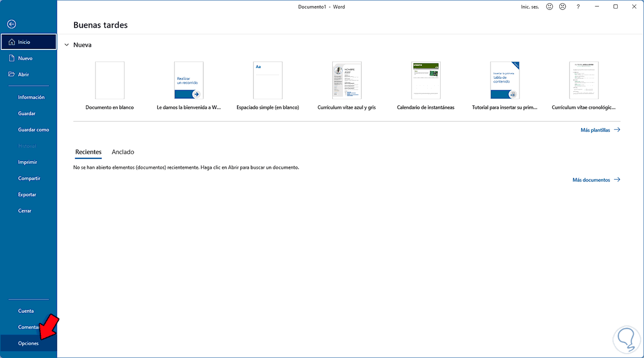
Task: Sign in via Inic. ses. button
Action: pos(529,6)
